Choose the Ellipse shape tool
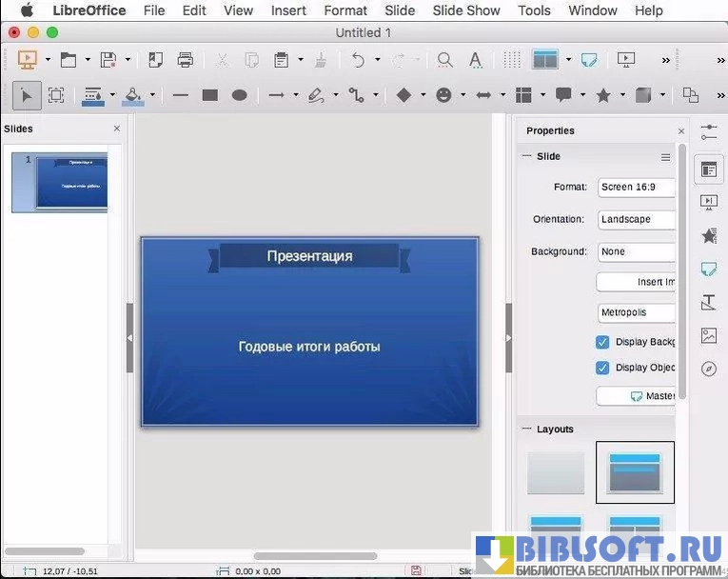 click(x=240, y=95)
